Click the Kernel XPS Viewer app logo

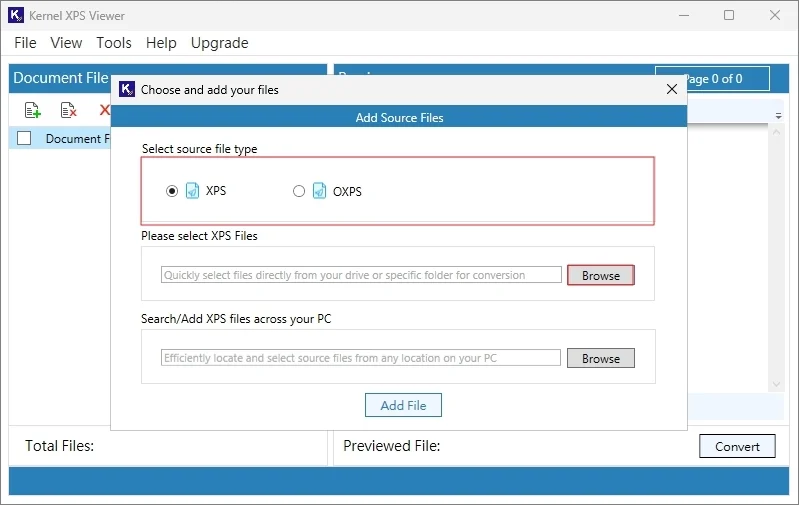16,15
